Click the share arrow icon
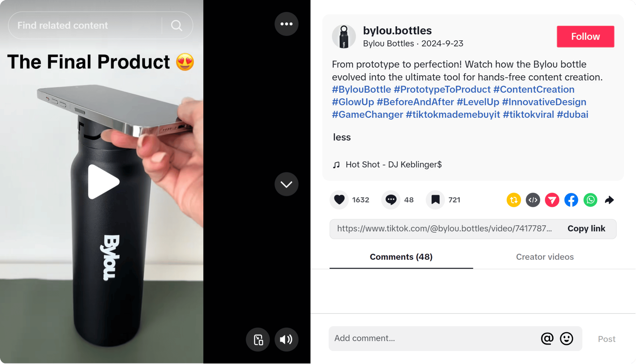Viewport: 636px width, 364px height. click(x=610, y=200)
